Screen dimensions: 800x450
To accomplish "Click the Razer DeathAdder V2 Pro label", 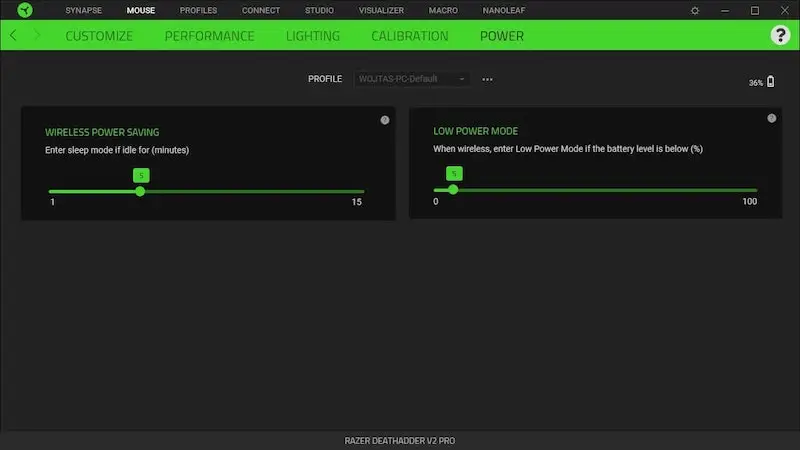I will 399,440.
